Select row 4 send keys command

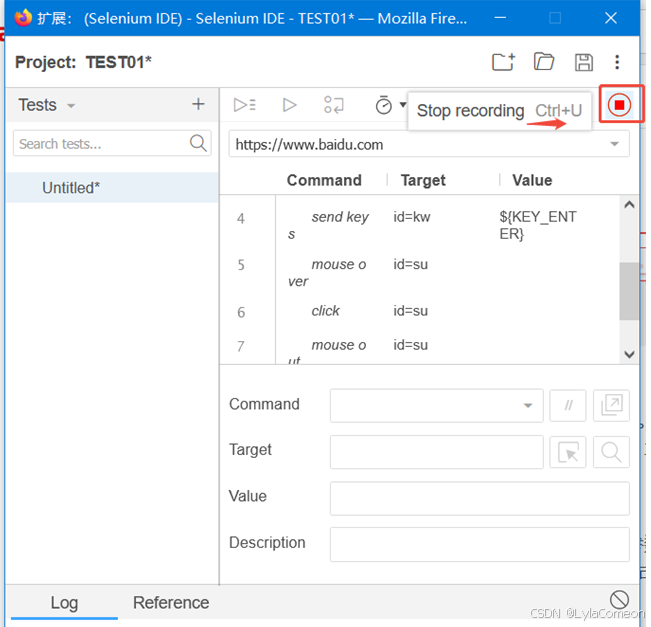coord(419,225)
